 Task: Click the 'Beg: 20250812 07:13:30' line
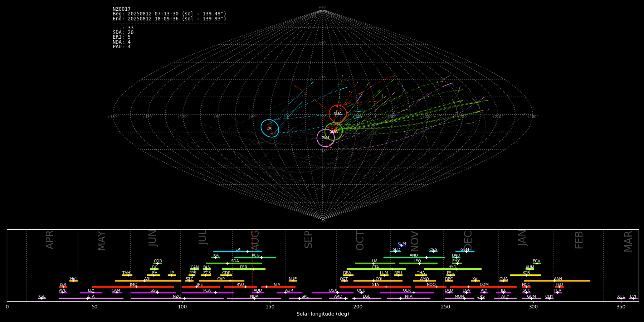tap(170, 14)
